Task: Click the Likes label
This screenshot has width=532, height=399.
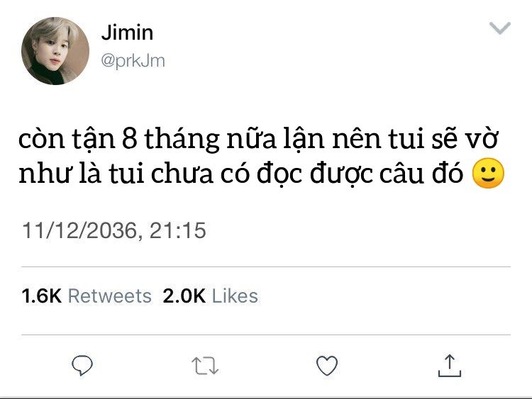Action: coord(235,296)
